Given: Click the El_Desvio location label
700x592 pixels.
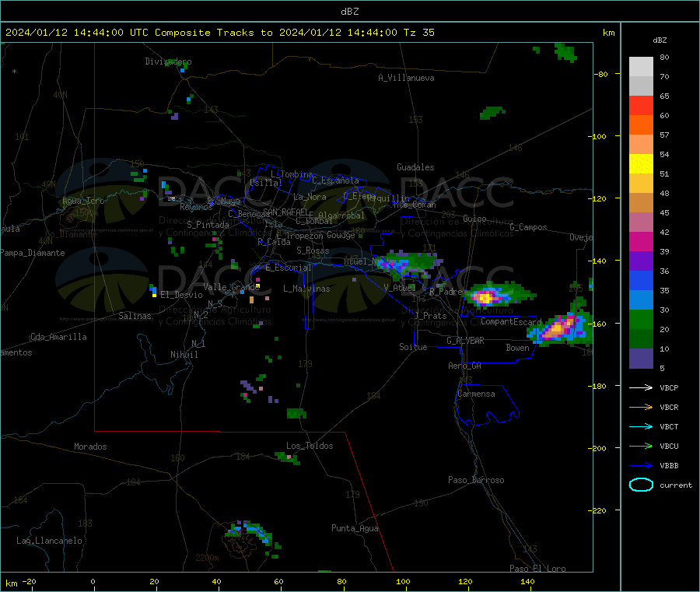Looking at the screenshot, I should coord(181,295).
